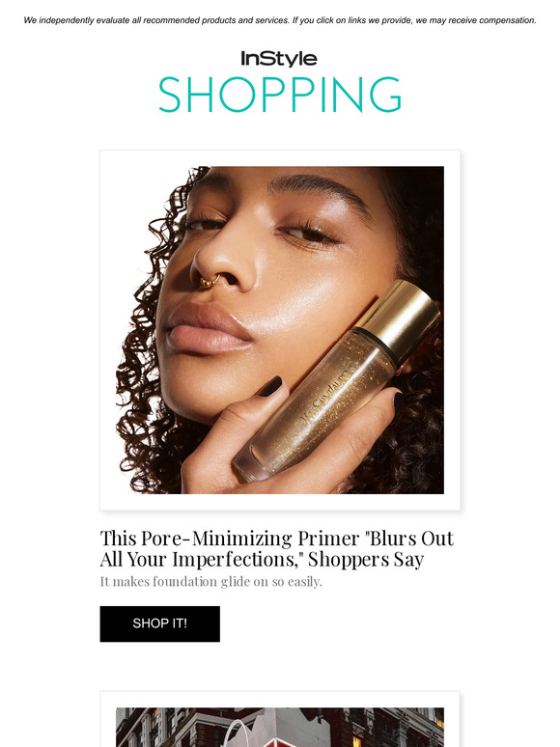Screen dimensions: 560x747
Task: Click the black-polished fingernail in the photo
Action: [271, 386]
